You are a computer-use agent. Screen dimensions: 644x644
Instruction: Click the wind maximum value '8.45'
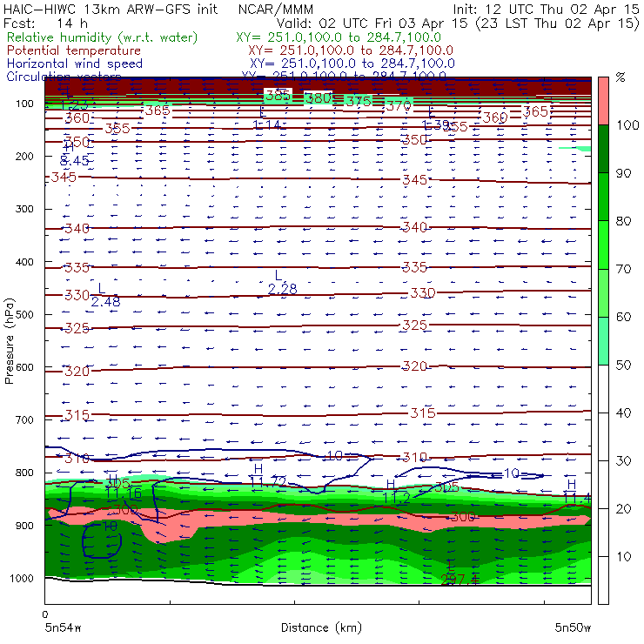point(74,161)
